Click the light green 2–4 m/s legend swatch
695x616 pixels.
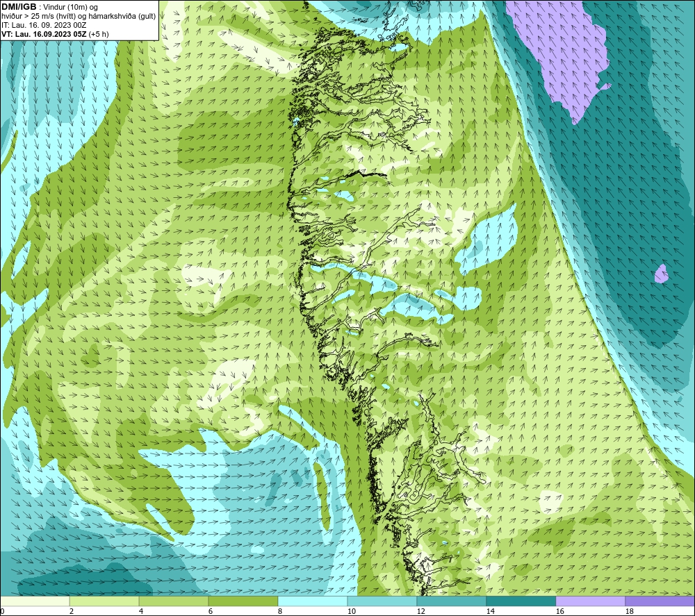click(104, 601)
